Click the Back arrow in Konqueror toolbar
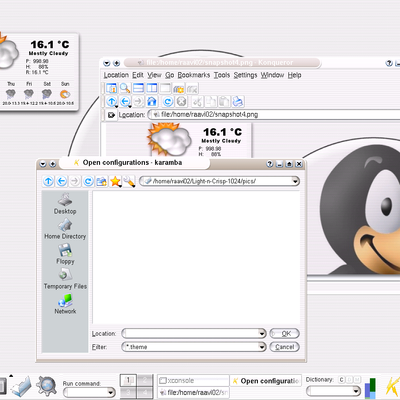Image resolution: width=400 pixels, height=400 pixels. [125, 101]
